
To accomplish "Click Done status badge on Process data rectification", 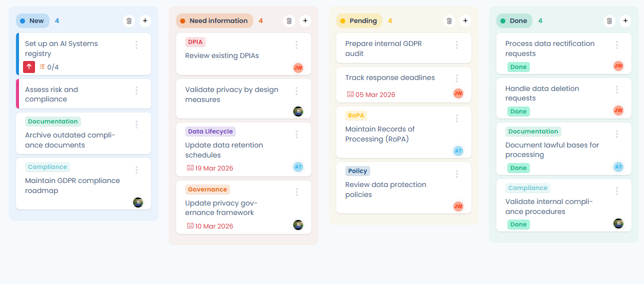I will click(x=518, y=67).
